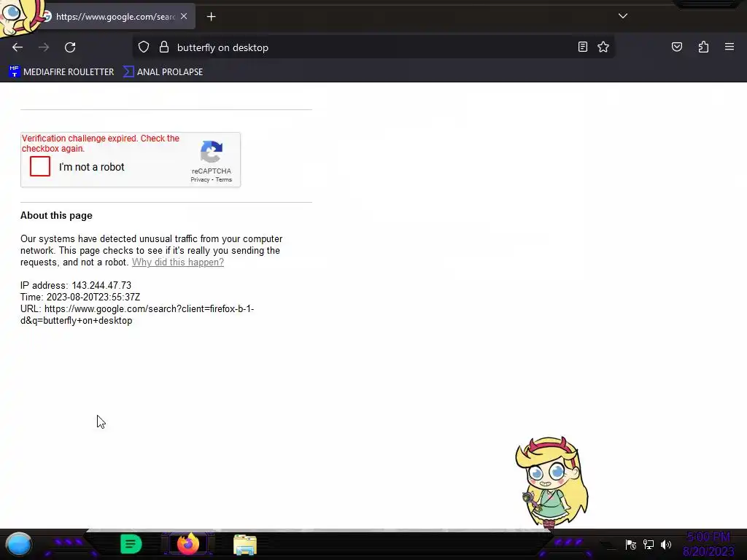This screenshot has width=747, height=560.
Task: Close the google.com search tab
Action: click(x=184, y=16)
